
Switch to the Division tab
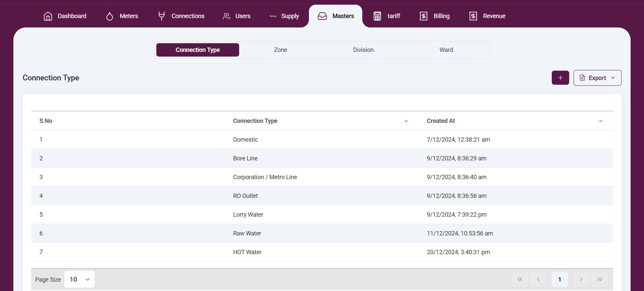[363, 50]
